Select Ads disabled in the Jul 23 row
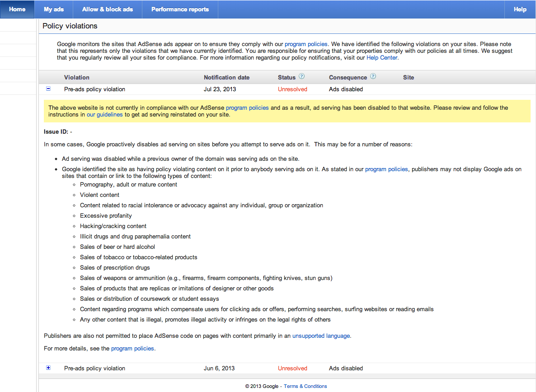The width and height of the screenshot is (536, 392). 346,89
